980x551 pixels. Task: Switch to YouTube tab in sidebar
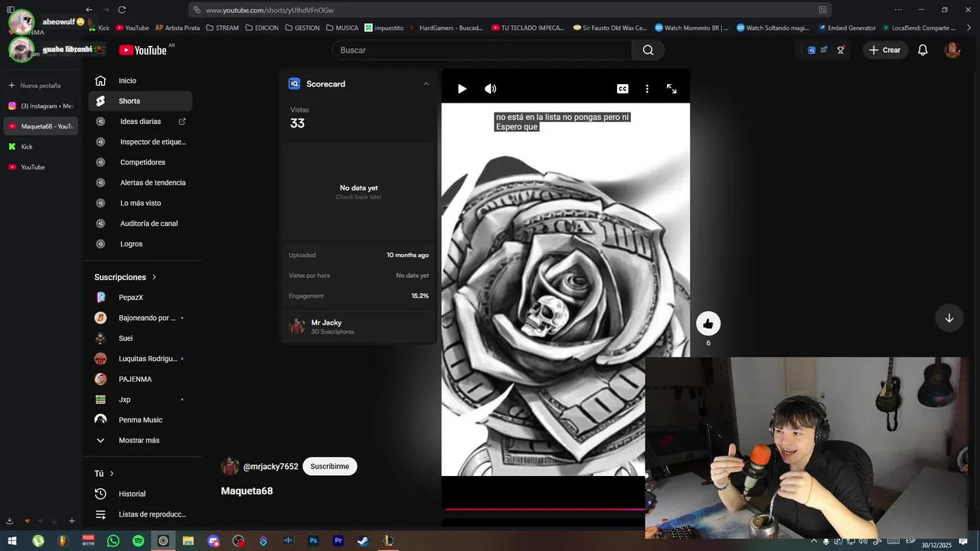(41, 167)
